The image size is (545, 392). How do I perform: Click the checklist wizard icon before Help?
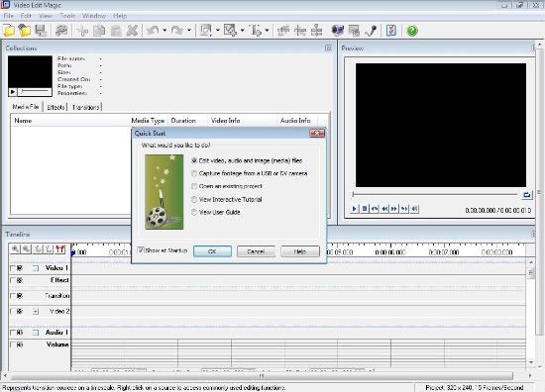(391, 31)
